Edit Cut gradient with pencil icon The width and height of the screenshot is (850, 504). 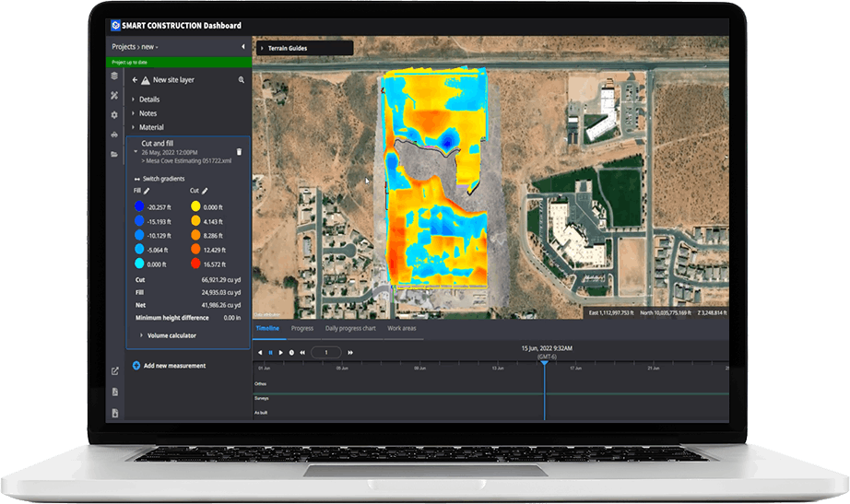click(205, 191)
